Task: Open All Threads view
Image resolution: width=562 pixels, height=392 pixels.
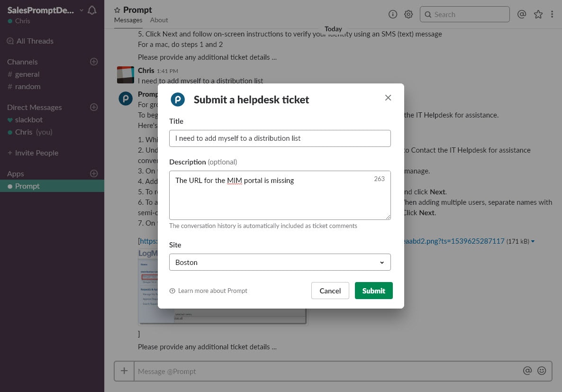Action: click(30, 41)
